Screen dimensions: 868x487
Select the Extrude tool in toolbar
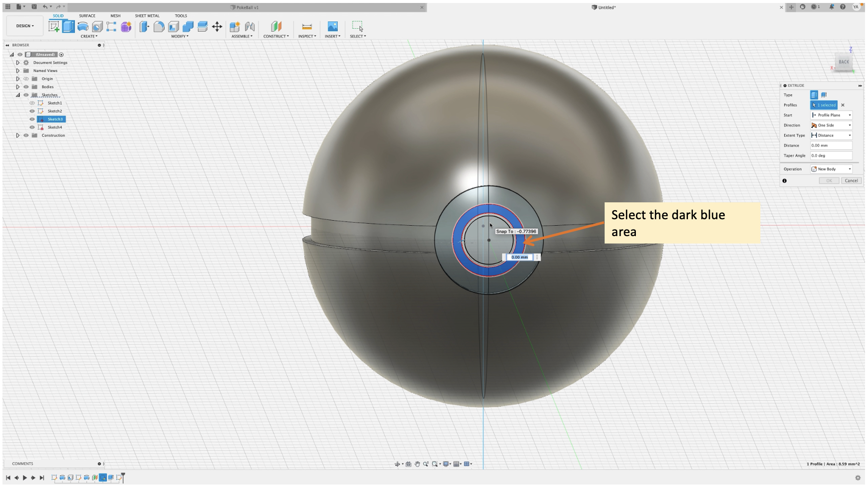click(x=68, y=26)
